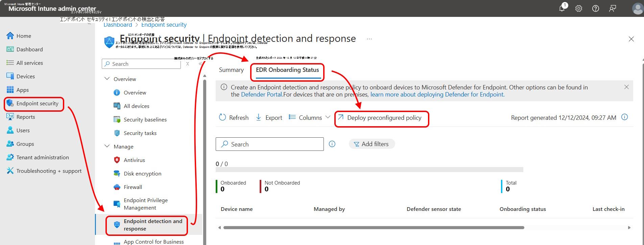Open Tenant administration in left navigation
This screenshot has width=644, height=245.
tap(38, 157)
